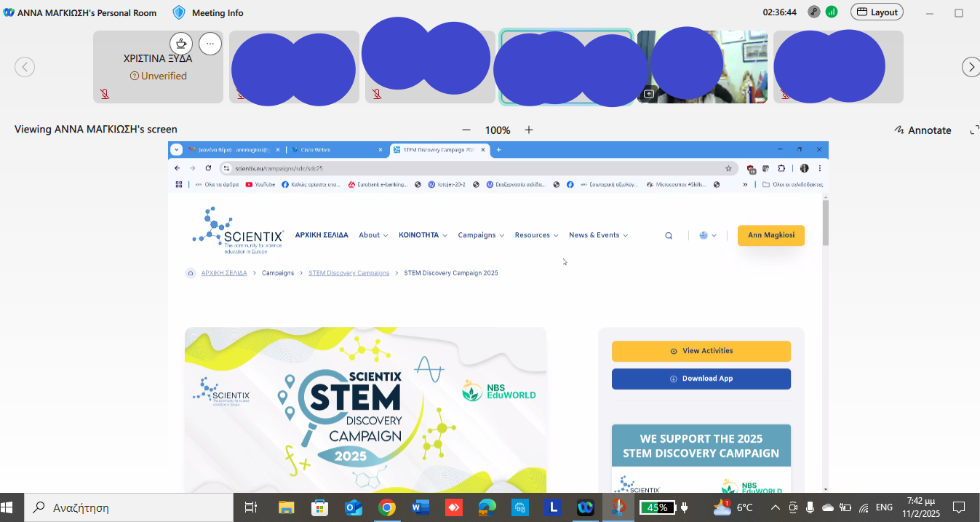This screenshot has height=522, width=980.
Task: Click the View Activities button
Action: pyautogui.click(x=701, y=351)
